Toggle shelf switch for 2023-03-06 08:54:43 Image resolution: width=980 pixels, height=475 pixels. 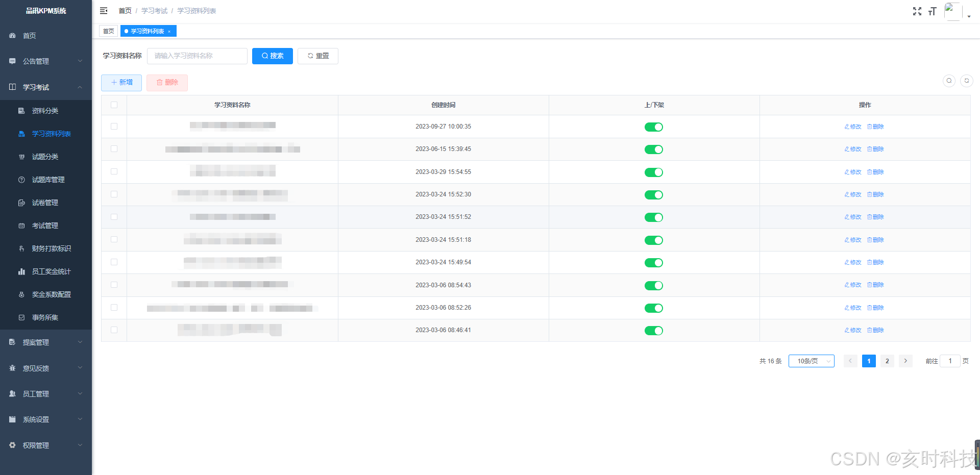(654, 286)
